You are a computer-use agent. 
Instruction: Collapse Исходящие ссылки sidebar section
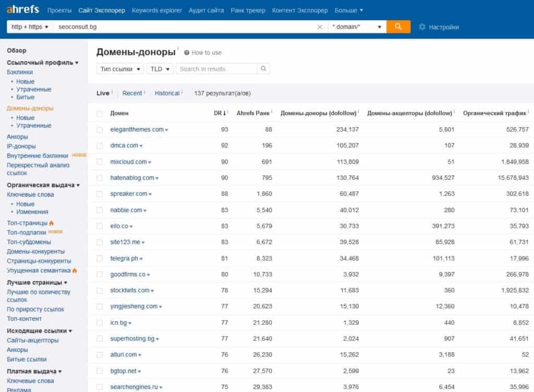[40, 330]
